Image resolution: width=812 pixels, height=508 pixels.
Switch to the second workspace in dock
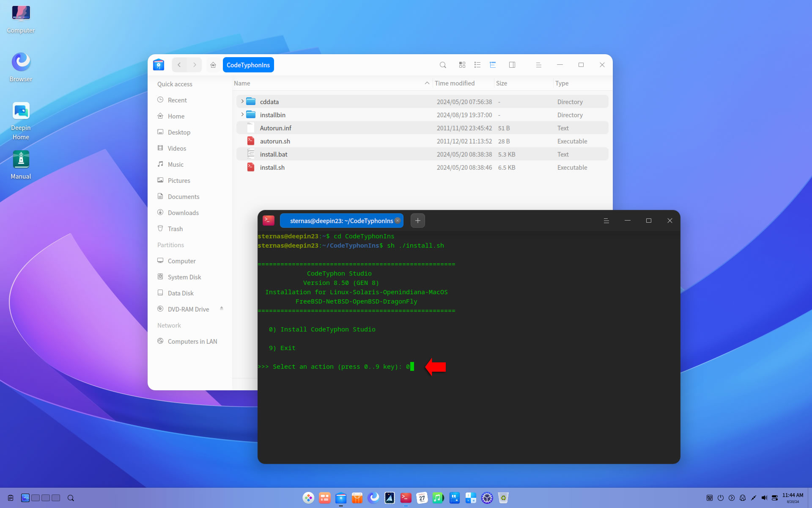click(x=36, y=498)
